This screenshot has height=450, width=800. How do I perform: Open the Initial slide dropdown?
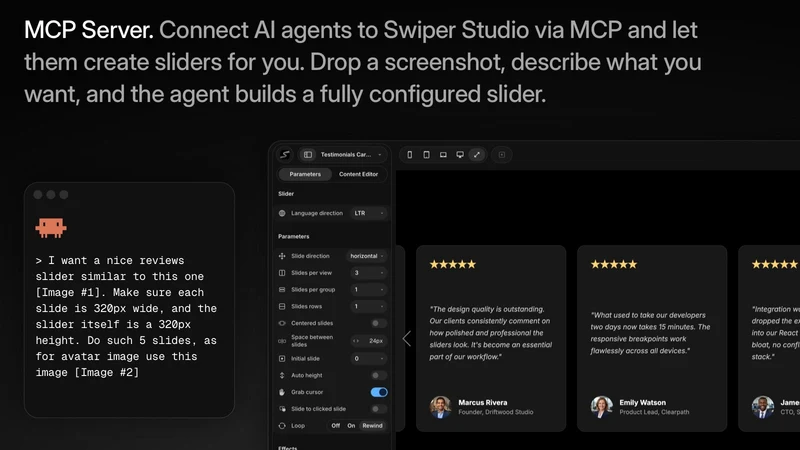(368, 359)
